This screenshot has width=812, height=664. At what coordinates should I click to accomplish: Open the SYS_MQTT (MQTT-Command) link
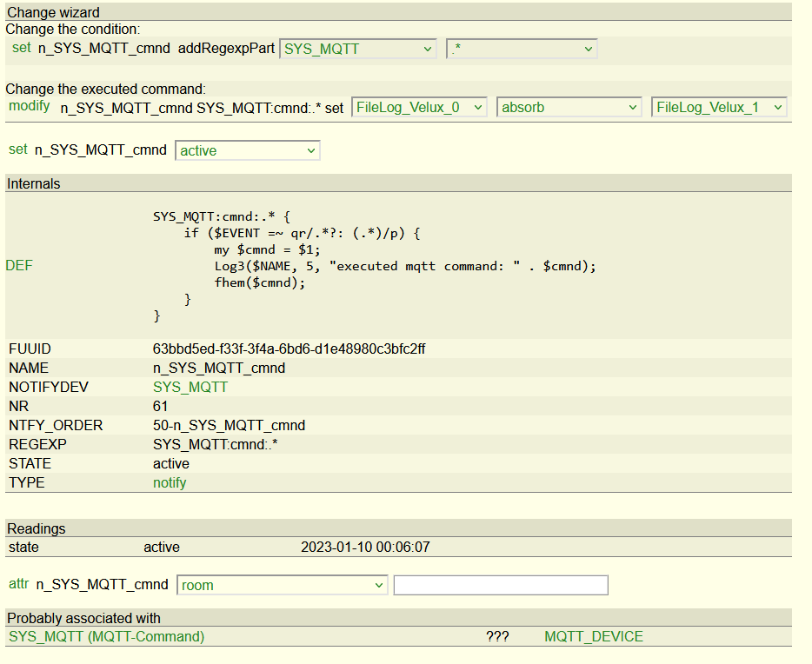pos(106,636)
